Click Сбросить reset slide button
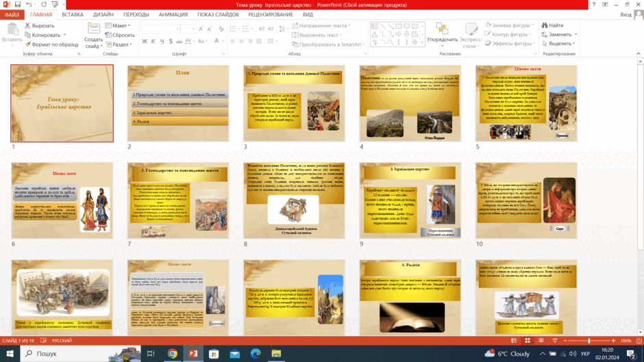Screen dimensions: 644x362 pyautogui.click(x=119, y=35)
